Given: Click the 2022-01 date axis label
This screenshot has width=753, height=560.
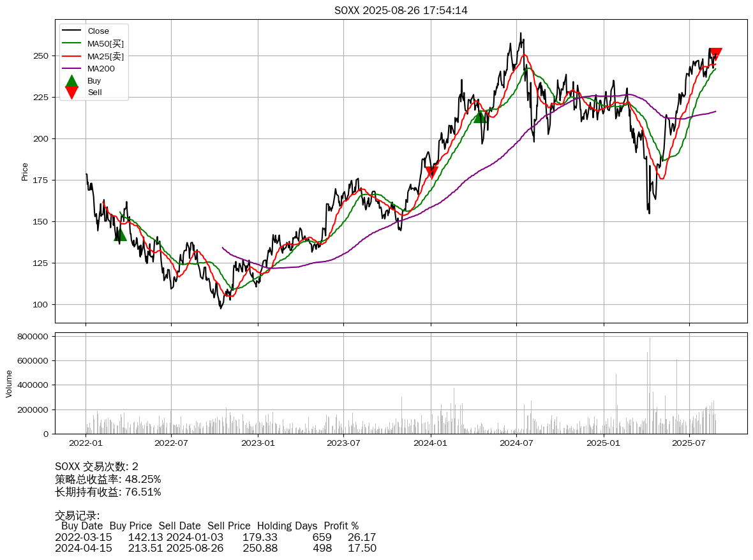Looking at the screenshot, I should (86, 443).
